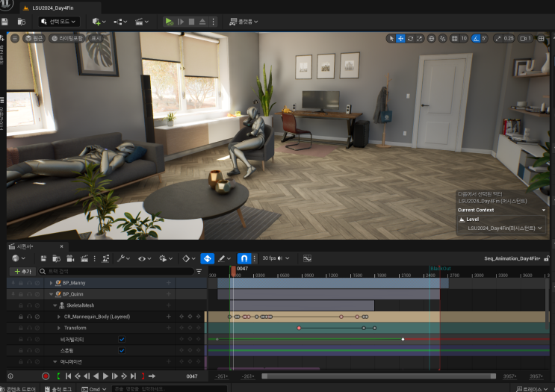This screenshot has height=392, width=555.
Task: Click the sequencer wrench actions icon
Action: (120, 258)
